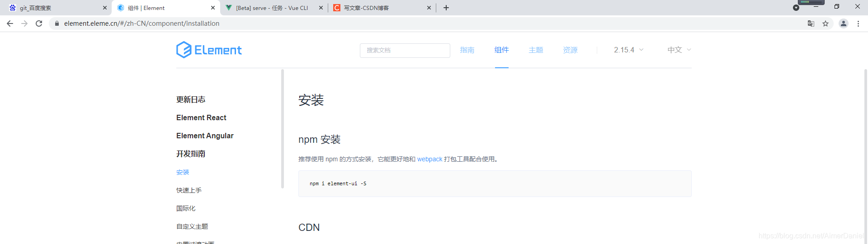The width and height of the screenshot is (868, 244).
Task: Click the browser forward arrow
Action: pyautogui.click(x=24, y=23)
